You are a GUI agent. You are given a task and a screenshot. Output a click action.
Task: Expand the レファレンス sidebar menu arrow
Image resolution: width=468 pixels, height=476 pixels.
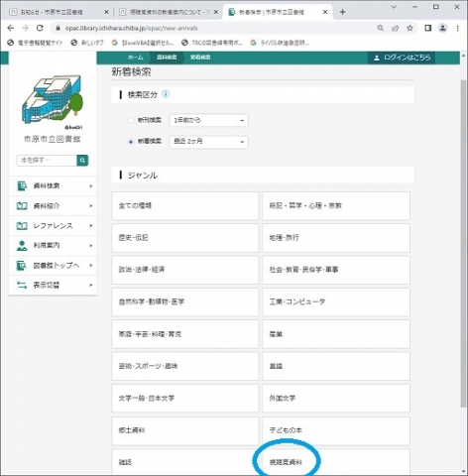tap(91, 226)
